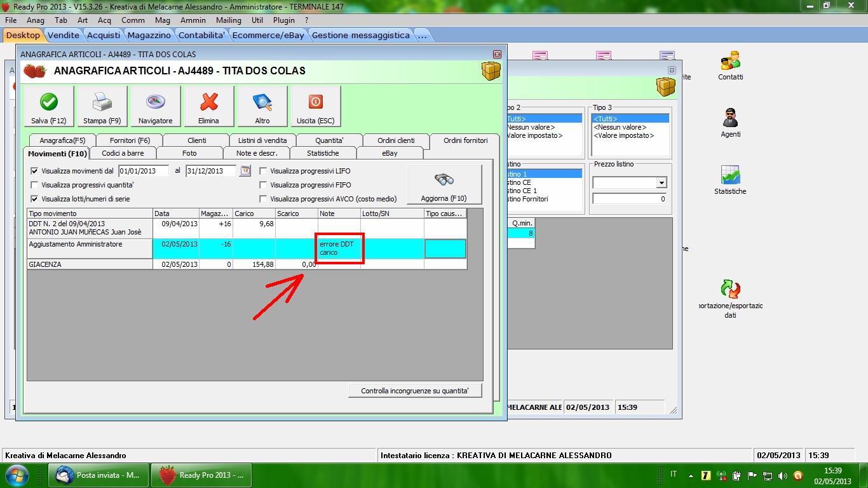Click the Tipo movimento column header
Viewport: 868px width, 488px height.
[90, 213]
